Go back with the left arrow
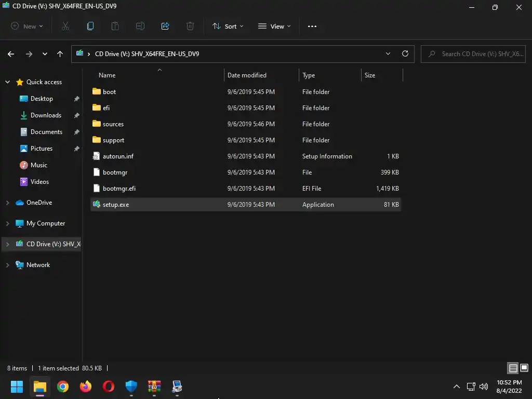Screen dimensions: 532x399 [x=11, y=54]
